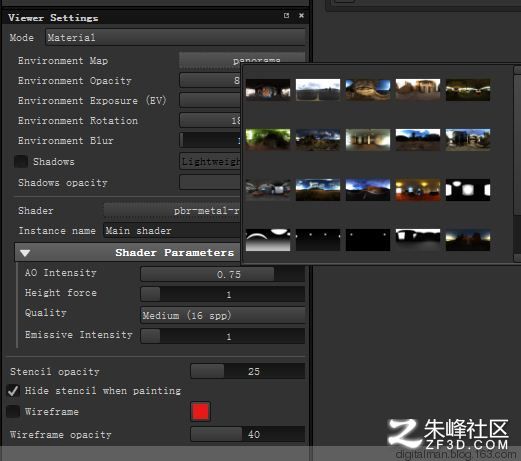Open the Mode dropdown showing Material
521x461 pixels.
[x=175, y=37]
